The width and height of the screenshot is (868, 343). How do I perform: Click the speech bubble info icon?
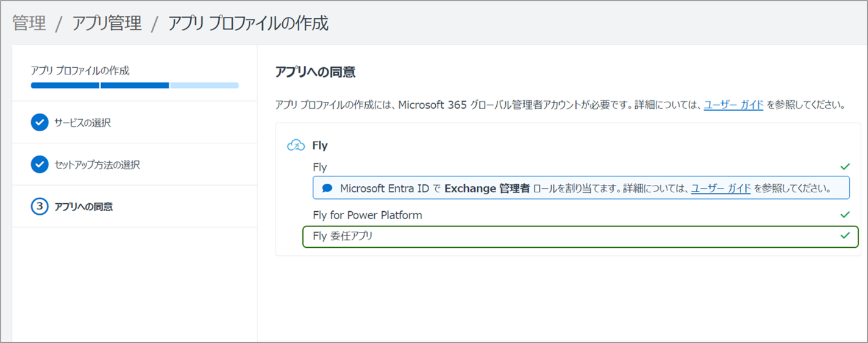click(x=327, y=188)
